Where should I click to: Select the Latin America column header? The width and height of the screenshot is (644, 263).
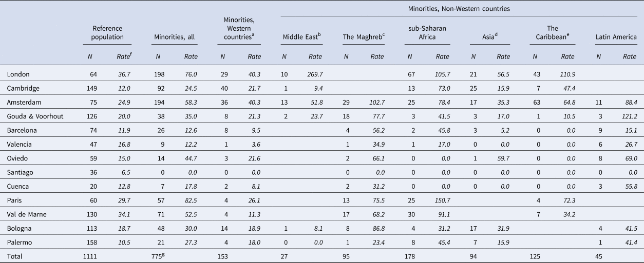pos(616,37)
